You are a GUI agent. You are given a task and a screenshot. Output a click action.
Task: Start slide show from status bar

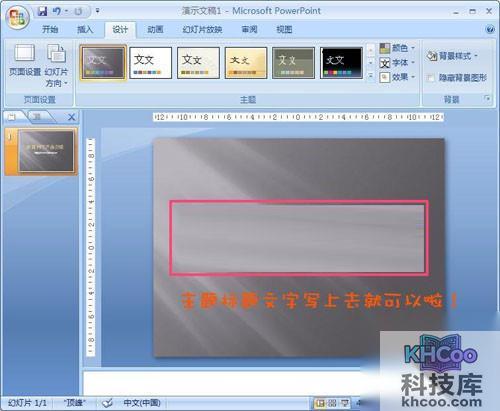pyautogui.click(x=345, y=403)
